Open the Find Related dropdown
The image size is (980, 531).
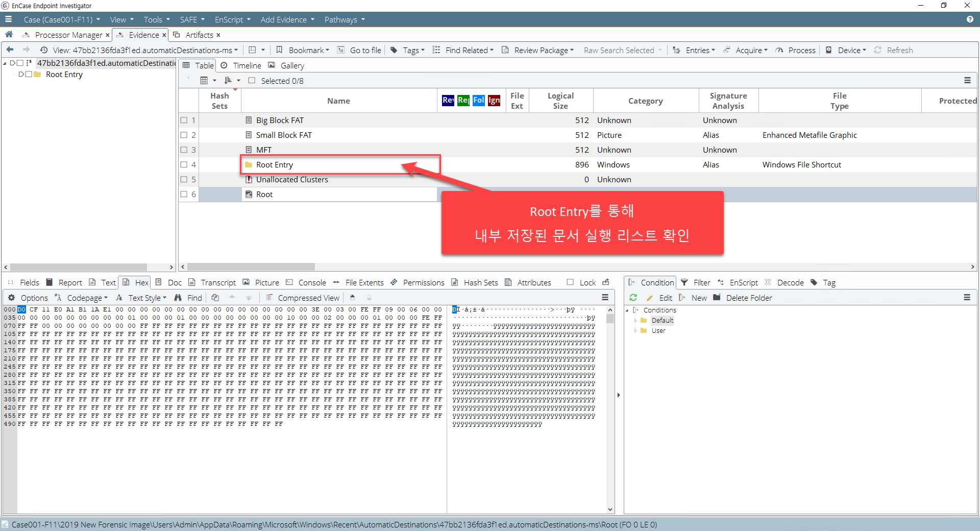tap(463, 50)
